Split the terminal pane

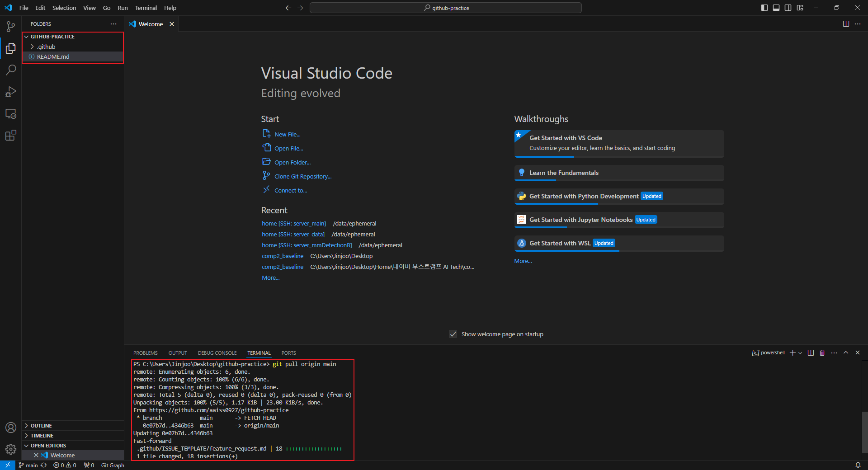coord(811,352)
